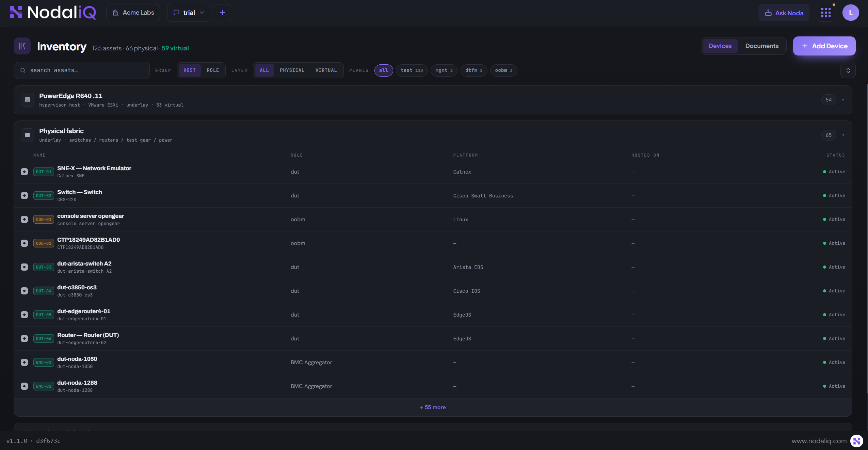This screenshot has width=868, height=450.
Task: Collapse the Physical fabric group arrow
Action: tap(843, 135)
